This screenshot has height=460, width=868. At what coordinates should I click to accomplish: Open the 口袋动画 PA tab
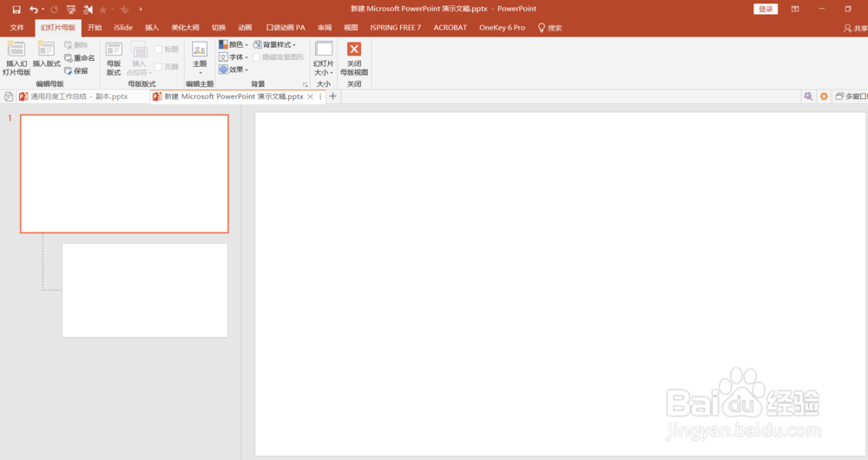coord(286,28)
